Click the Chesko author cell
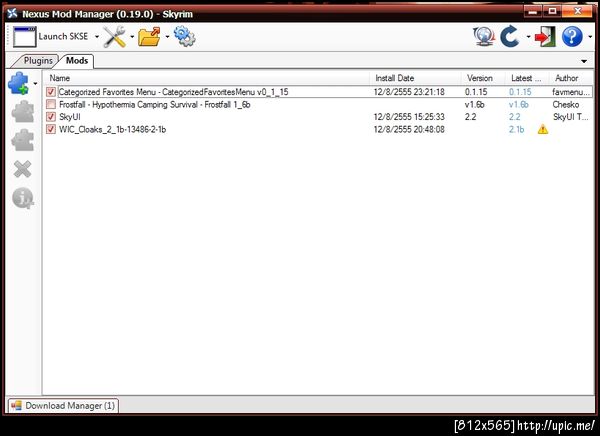 tap(566, 105)
